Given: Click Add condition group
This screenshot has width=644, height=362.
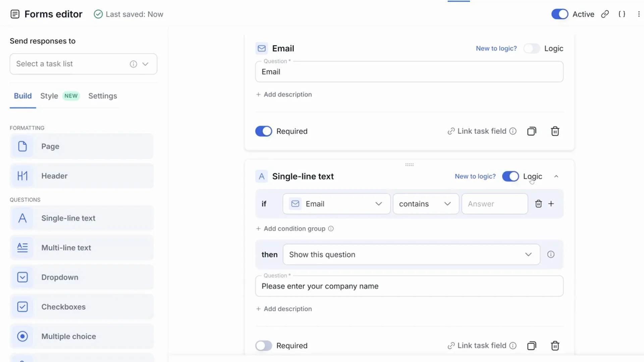Looking at the screenshot, I should pyautogui.click(x=294, y=228).
